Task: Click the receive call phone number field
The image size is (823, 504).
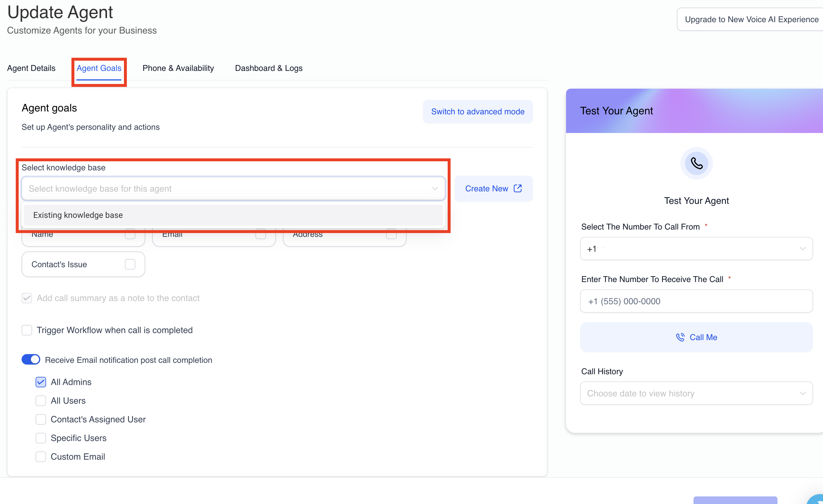Action: coord(696,301)
